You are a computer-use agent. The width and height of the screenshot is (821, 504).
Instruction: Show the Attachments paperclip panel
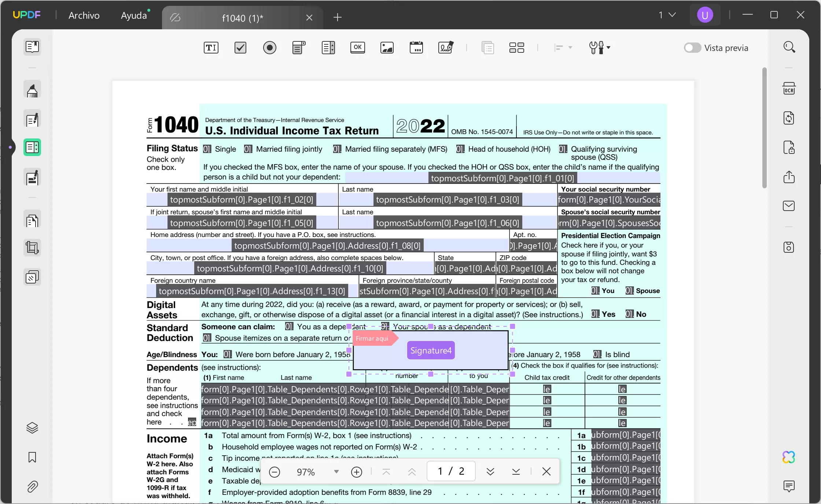[x=32, y=486]
